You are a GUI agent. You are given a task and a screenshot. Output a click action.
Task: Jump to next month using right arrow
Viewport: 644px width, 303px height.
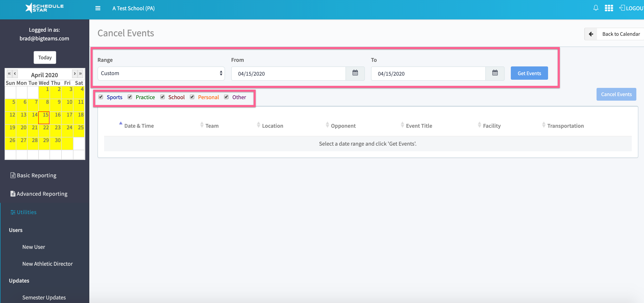pyautogui.click(x=75, y=74)
